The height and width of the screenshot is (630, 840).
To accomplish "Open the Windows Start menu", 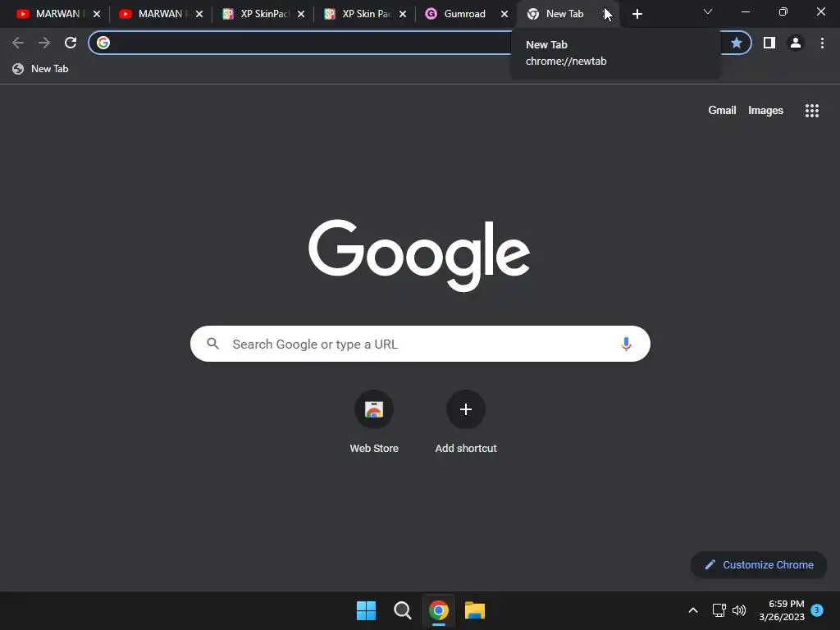I will tap(367, 610).
